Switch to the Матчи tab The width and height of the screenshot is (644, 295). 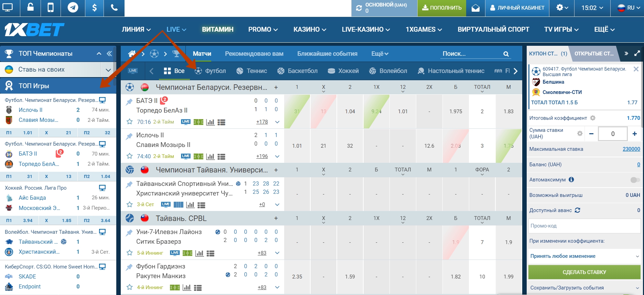(202, 54)
